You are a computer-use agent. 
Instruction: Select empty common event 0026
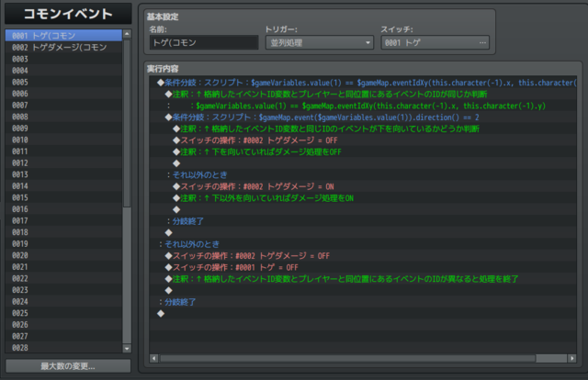pyautogui.click(x=63, y=325)
